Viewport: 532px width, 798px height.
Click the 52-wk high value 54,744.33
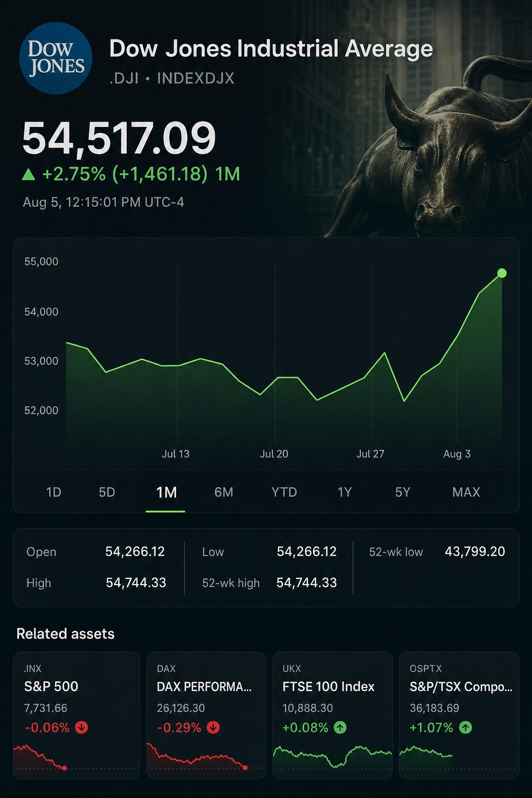pyautogui.click(x=307, y=583)
